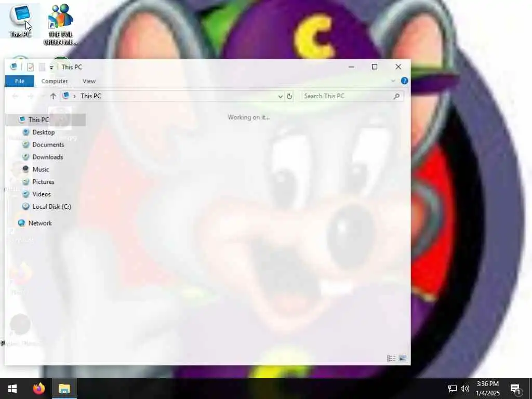
Task: Minimize the This PC window
Action: [x=351, y=67]
